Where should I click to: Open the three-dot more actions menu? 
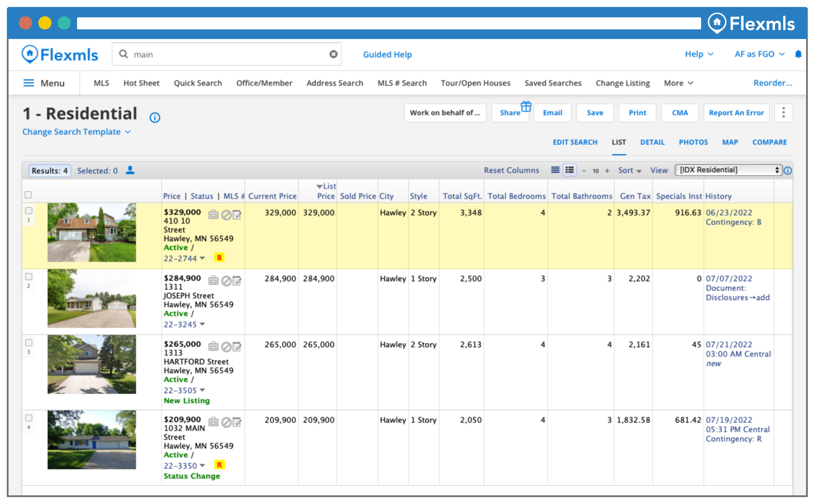[783, 112]
